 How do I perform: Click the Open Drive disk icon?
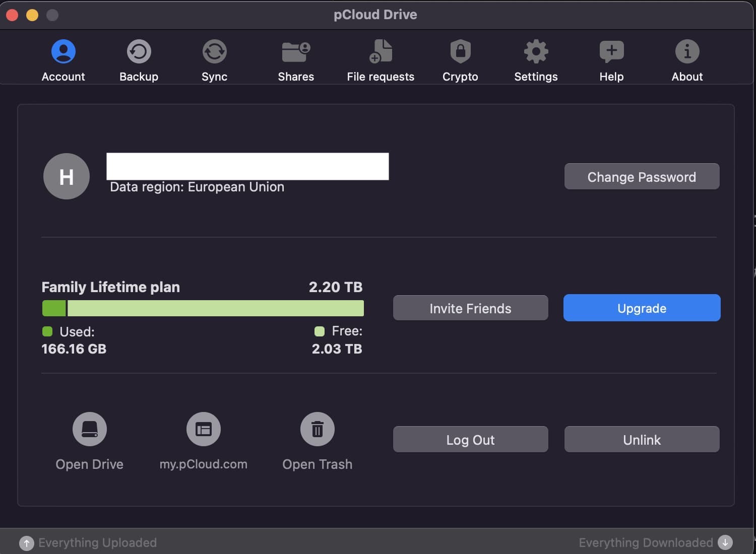(90, 429)
